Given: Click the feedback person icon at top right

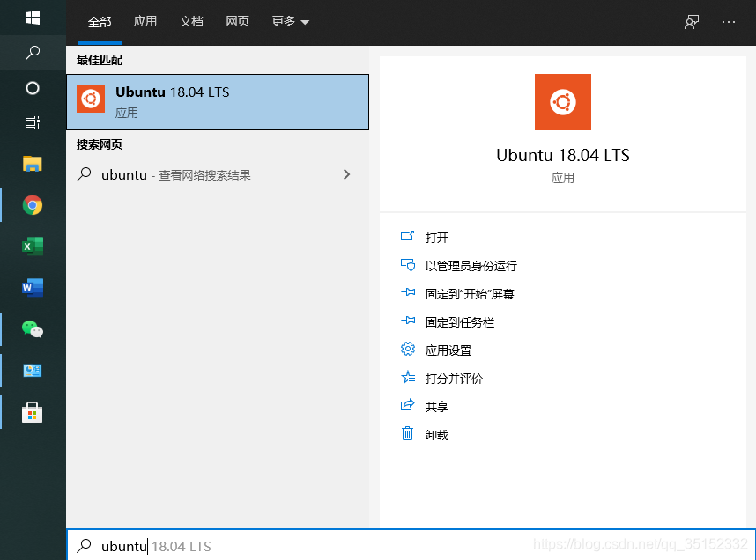Looking at the screenshot, I should (692, 22).
